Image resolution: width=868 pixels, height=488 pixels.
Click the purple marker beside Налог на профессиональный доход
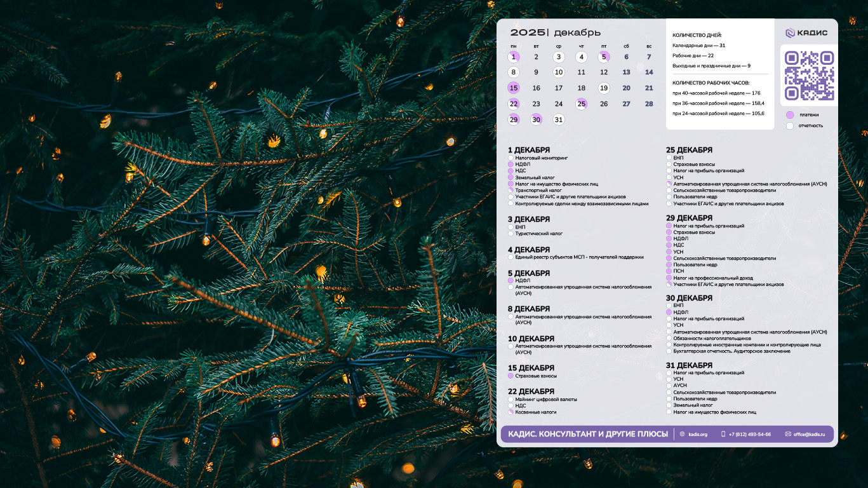[x=669, y=278]
